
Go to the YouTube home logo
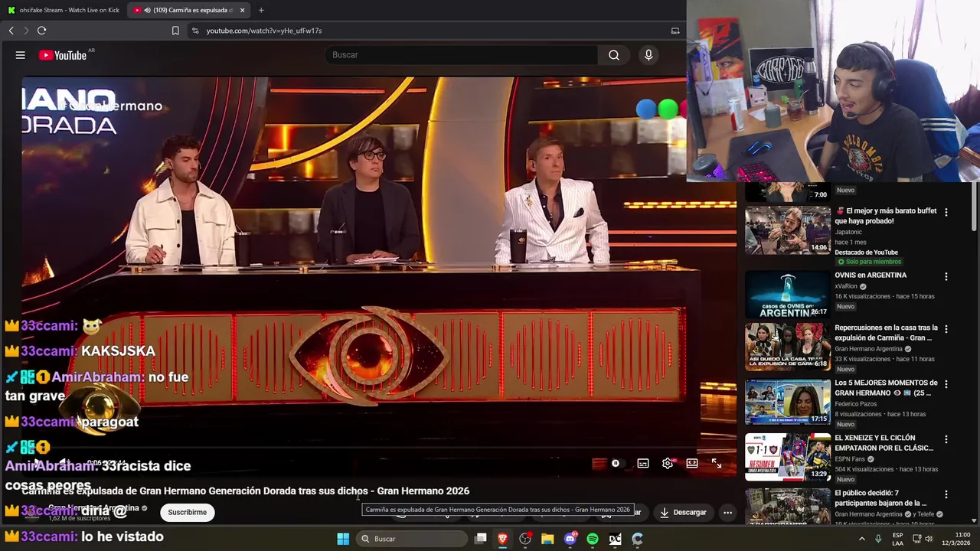coord(63,55)
